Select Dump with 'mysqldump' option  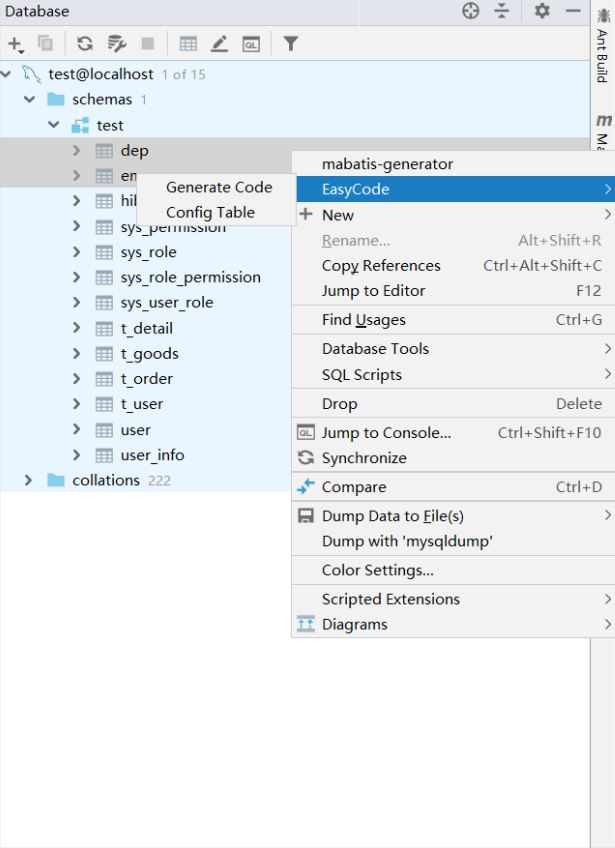(407, 541)
